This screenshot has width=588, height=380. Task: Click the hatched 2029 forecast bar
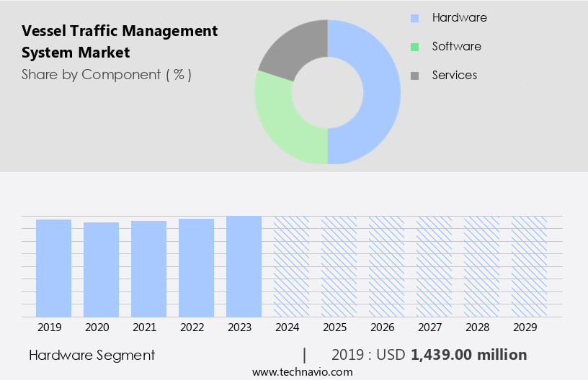tap(529, 266)
